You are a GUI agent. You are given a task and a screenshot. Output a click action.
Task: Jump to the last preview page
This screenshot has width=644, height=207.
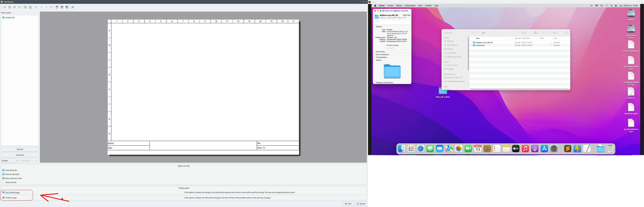51,7
